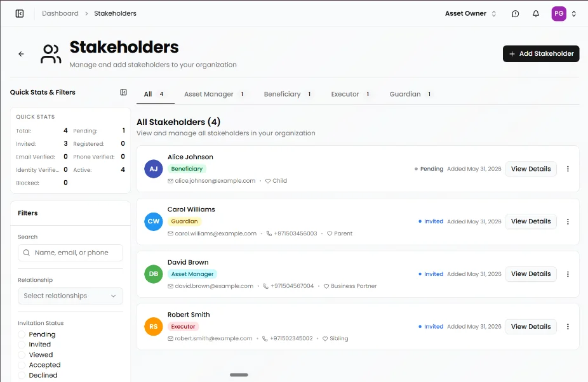The image size is (588, 382).
Task: Click the AJ avatar for Alice Johnson
Action: 154,169
